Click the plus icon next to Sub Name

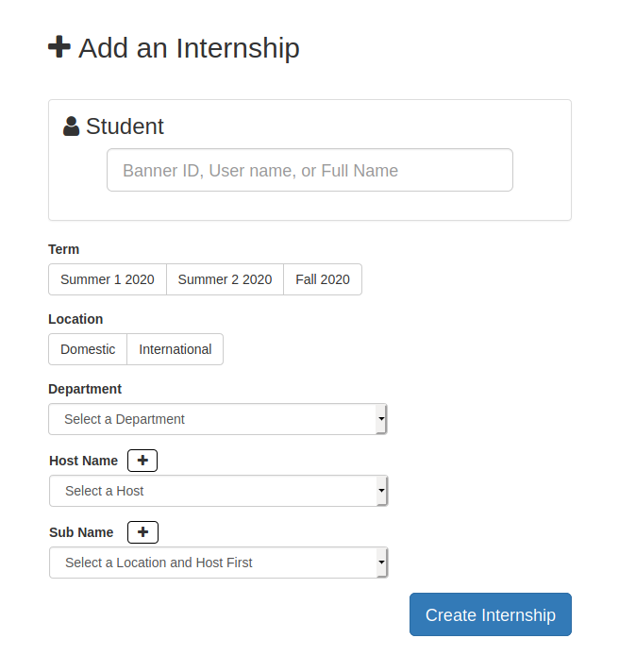click(x=142, y=532)
